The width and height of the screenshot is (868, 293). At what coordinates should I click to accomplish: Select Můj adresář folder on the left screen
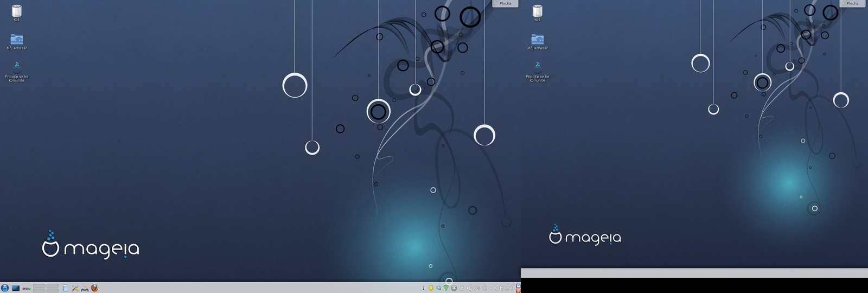click(x=17, y=42)
